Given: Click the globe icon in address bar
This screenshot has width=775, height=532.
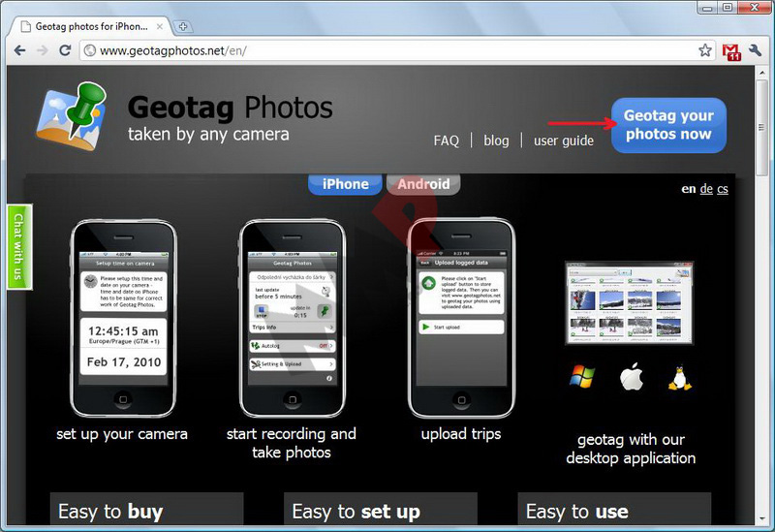Looking at the screenshot, I should click(x=90, y=50).
